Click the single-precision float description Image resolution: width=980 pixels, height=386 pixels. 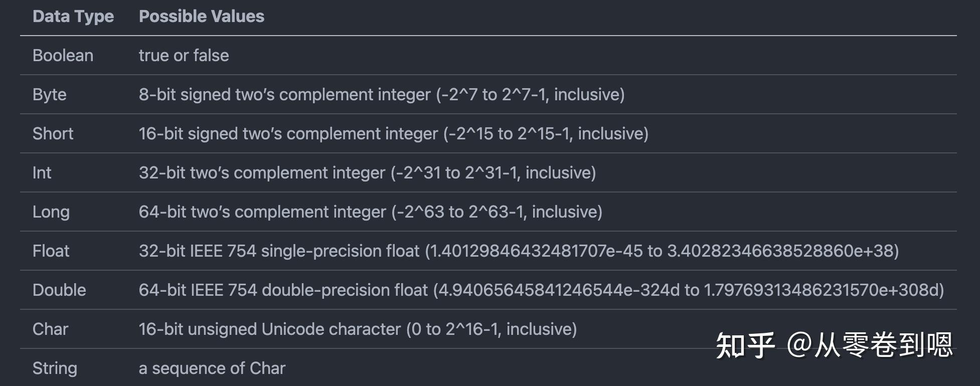[519, 251]
